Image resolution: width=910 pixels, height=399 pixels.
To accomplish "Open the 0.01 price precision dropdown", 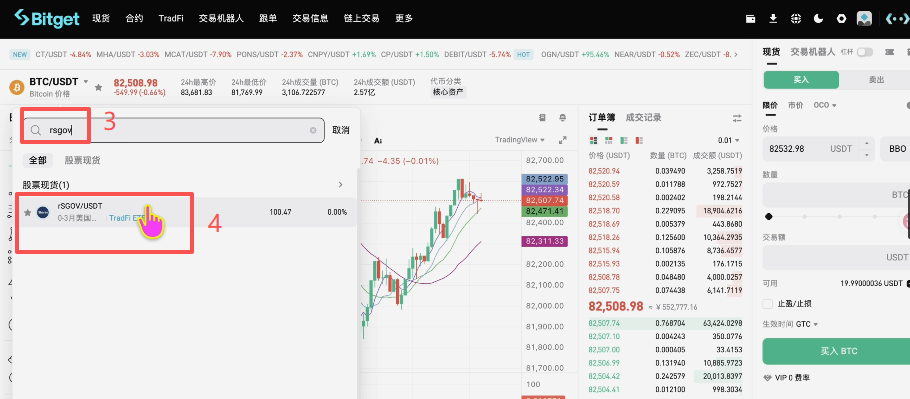I will (x=728, y=140).
